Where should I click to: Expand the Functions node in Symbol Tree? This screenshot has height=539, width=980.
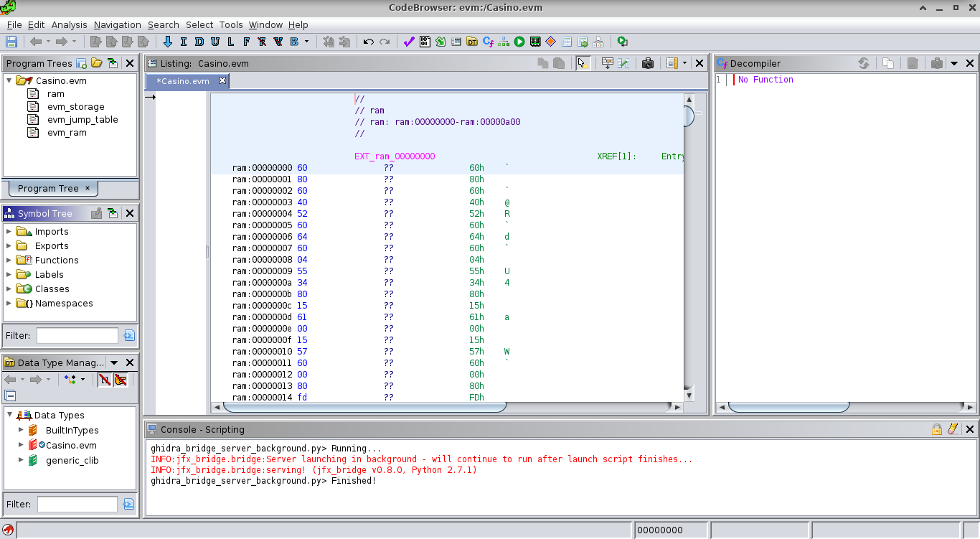point(9,260)
